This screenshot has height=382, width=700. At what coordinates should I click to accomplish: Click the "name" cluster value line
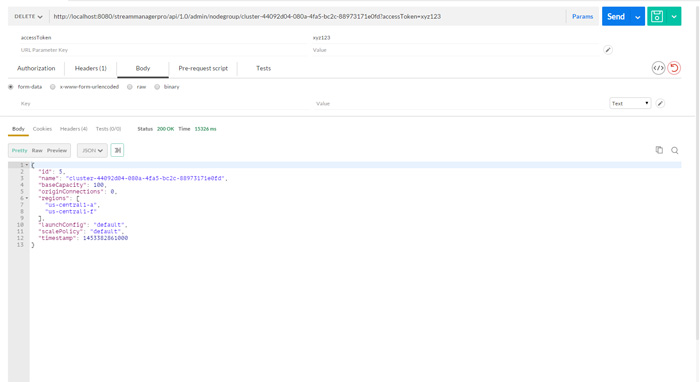coord(133,179)
